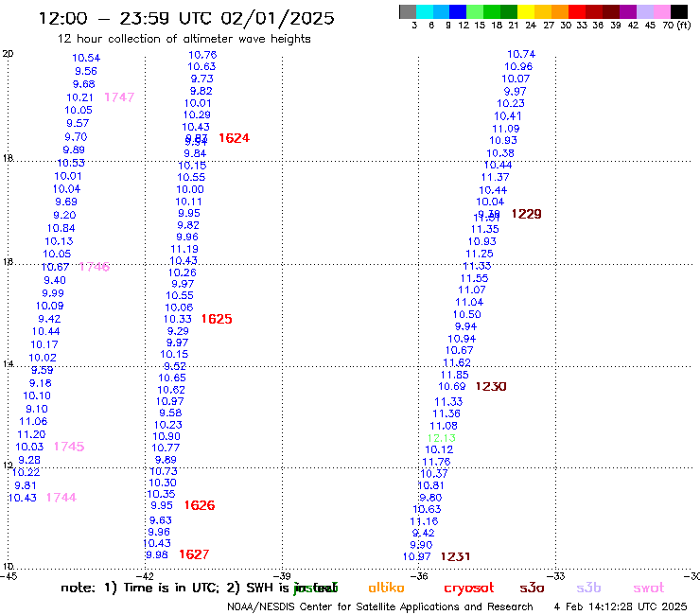Viewport: 700px width, 615px height.
Task: Click the subtitle '12 hour collection of altimeter wave heights'
Action: point(184,39)
